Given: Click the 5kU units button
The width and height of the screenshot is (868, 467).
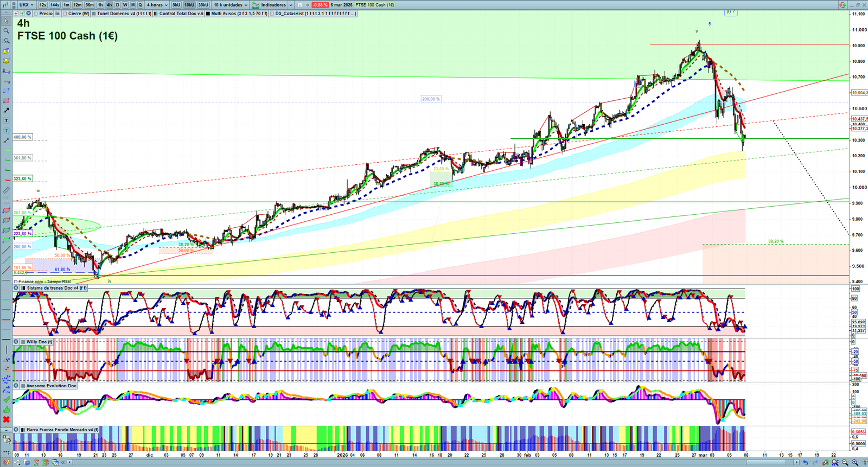Looking at the screenshot, I should (x=176, y=5).
